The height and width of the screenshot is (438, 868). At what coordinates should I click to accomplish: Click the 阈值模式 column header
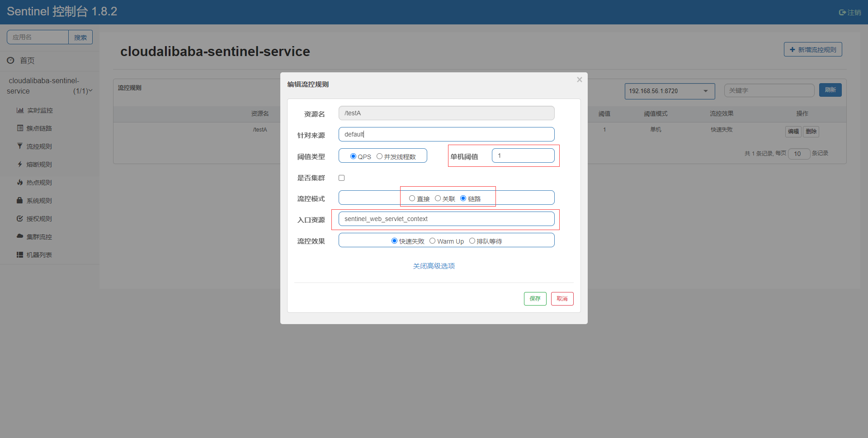[656, 114]
